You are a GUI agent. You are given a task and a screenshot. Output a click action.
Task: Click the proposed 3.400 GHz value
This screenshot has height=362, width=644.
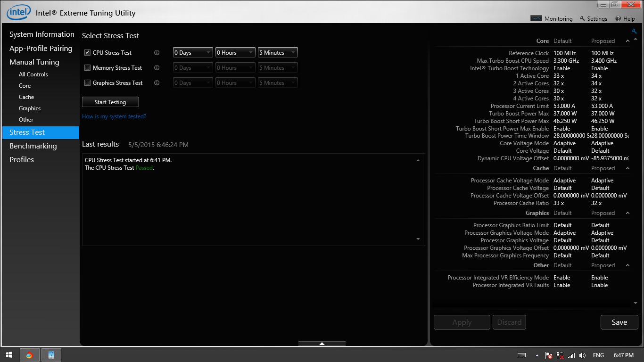604,61
